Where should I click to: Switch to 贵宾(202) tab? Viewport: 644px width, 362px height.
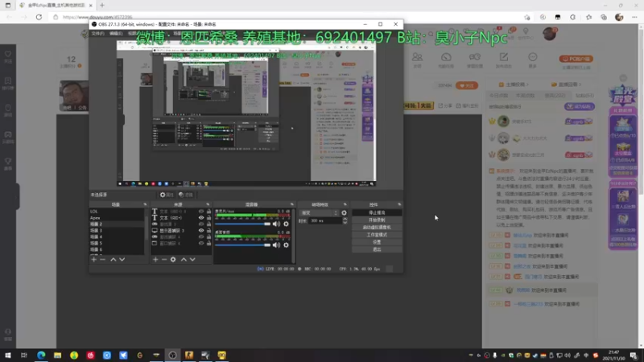[x=555, y=95]
